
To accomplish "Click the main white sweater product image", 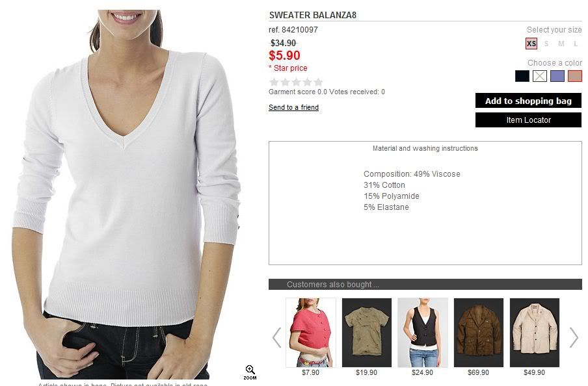I will pyautogui.click(x=127, y=194).
